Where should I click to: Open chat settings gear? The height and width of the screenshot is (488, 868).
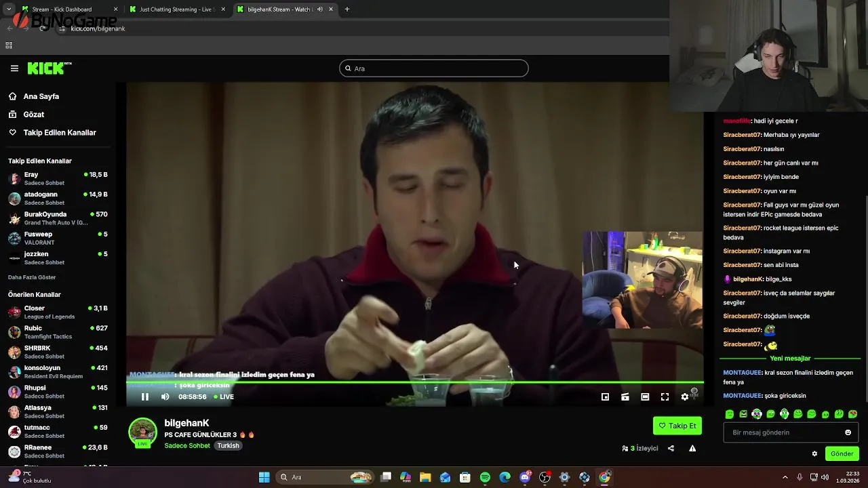click(814, 453)
